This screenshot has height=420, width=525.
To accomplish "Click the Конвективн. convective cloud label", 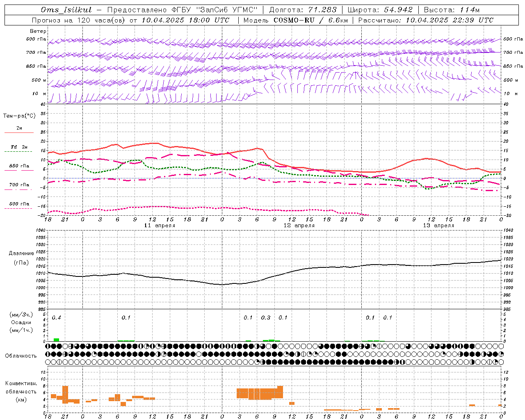I will [x=21, y=383].
